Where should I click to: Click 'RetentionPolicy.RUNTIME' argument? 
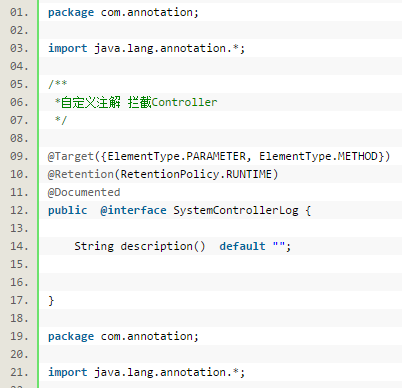[196, 174]
